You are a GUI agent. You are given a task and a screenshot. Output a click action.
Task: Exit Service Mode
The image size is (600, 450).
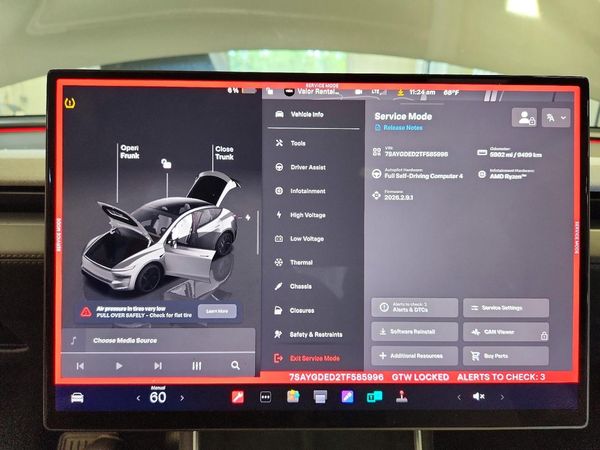tap(307, 358)
